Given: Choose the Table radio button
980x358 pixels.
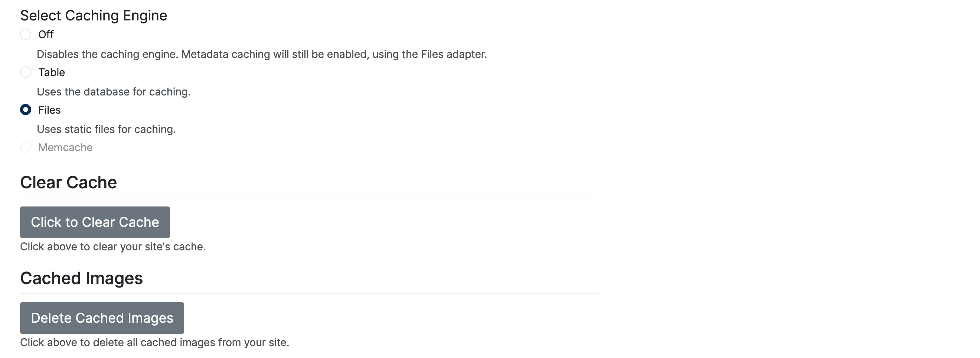Looking at the screenshot, I should tap(26, 72).
